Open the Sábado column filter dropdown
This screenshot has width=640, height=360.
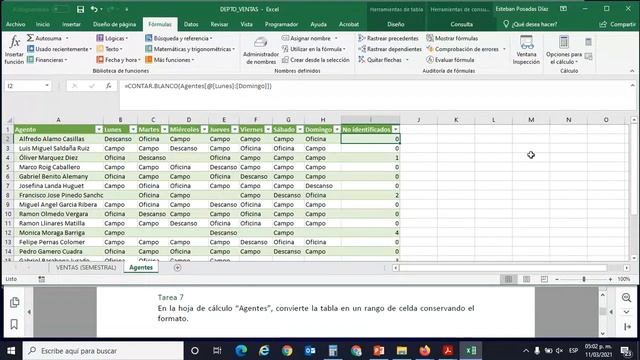click(x=300, y=129)
